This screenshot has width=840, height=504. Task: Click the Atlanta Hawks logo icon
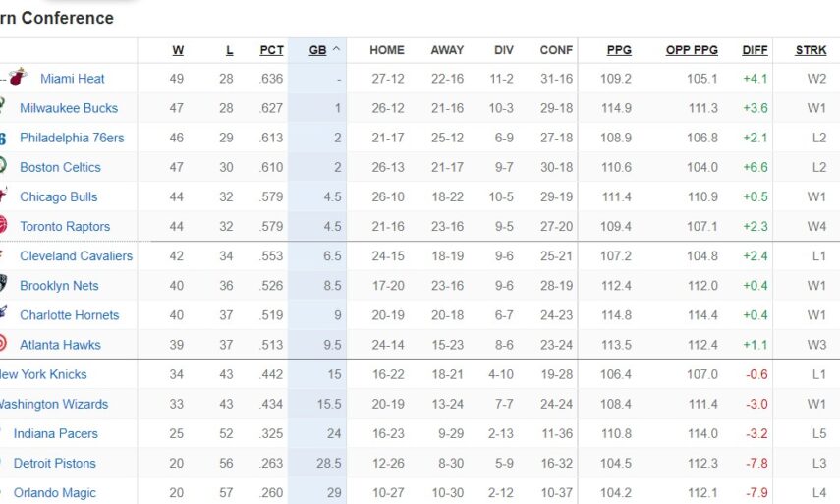[x=3, y=344]
